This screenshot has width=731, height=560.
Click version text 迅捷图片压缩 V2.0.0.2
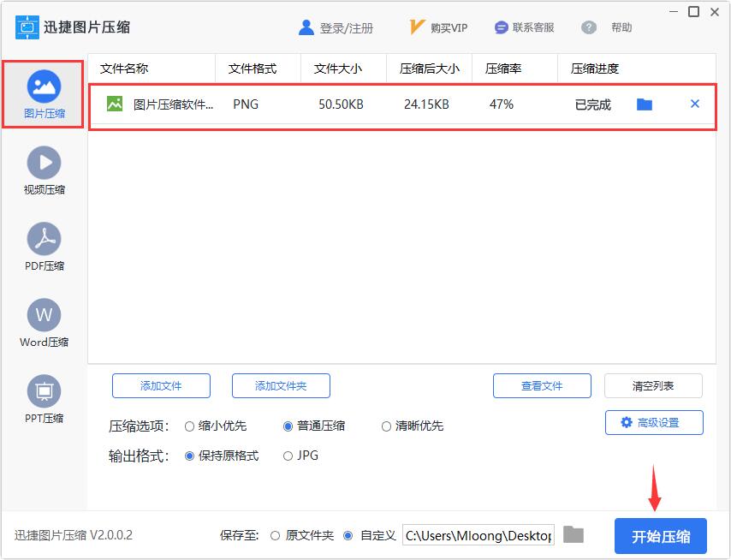(x=74, y=535)
